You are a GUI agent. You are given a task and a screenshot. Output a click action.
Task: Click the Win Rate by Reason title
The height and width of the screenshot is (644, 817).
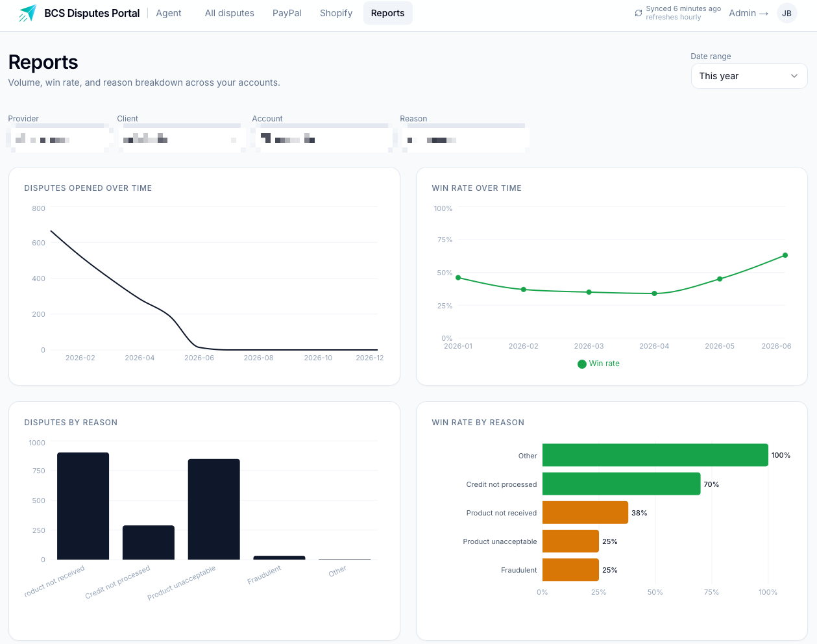[478, 423]
